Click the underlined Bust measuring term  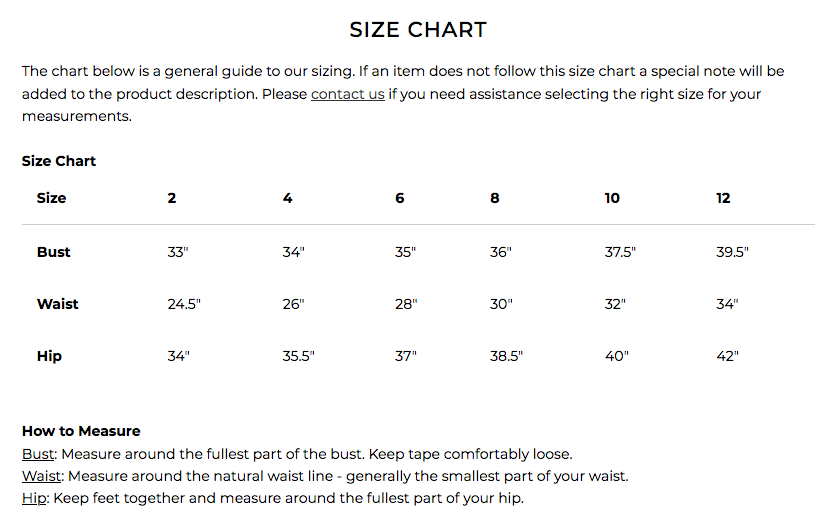click(x=38, y=454)
